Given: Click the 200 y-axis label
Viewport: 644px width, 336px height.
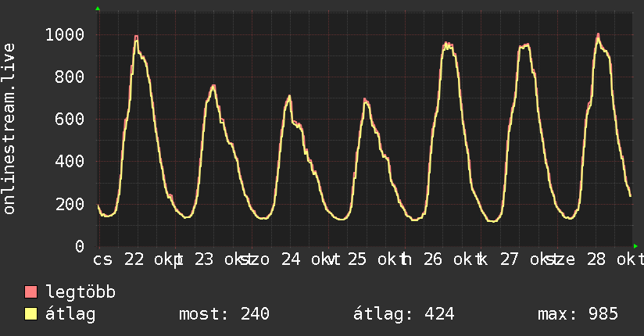Looking at the screenshot, I should click(x=70, y=204).
